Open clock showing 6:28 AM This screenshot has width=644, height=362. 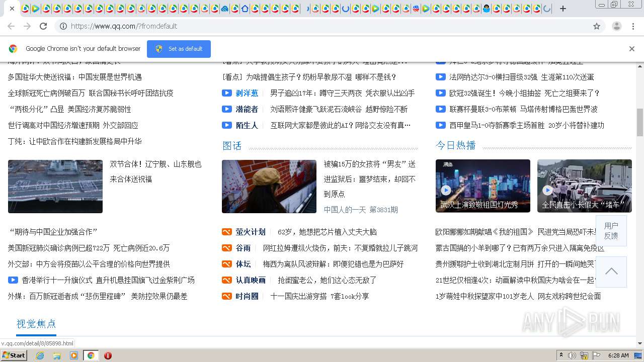pyautogui.click(x=618, y=355)
